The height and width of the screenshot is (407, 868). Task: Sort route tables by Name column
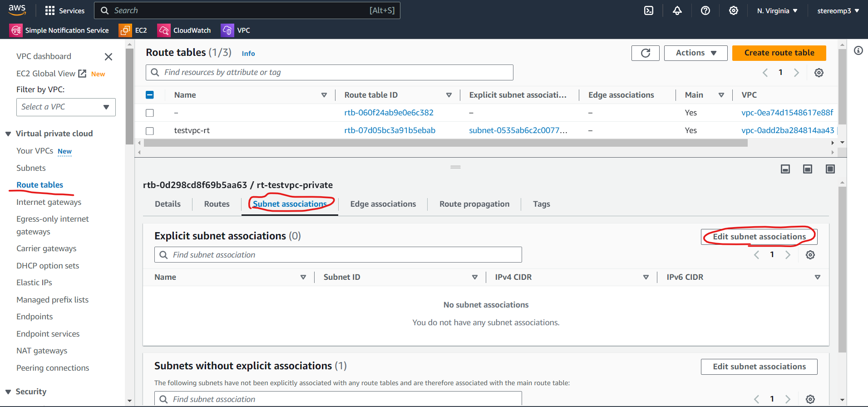coord(324,95)
